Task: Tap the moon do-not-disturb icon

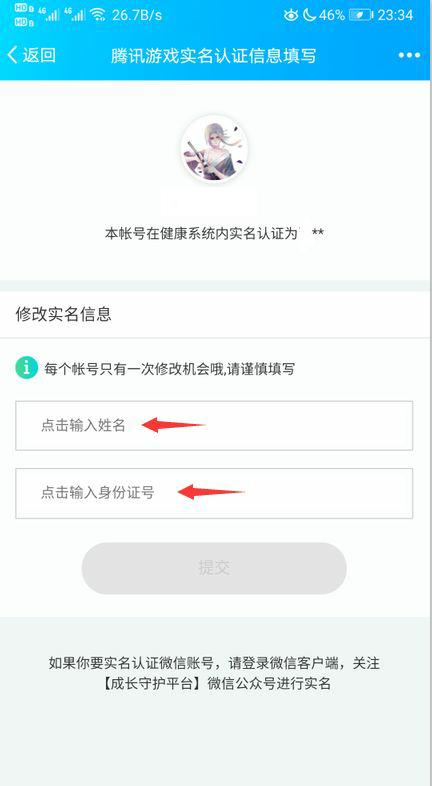Action: (x=309, y=15)
